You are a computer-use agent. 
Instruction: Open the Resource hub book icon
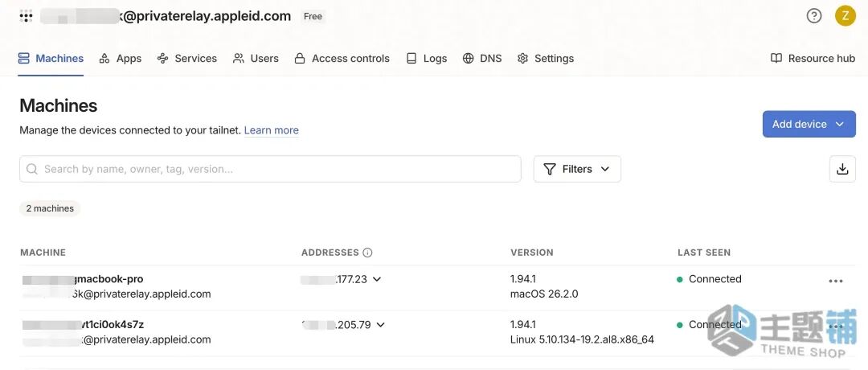click(776, 58)
